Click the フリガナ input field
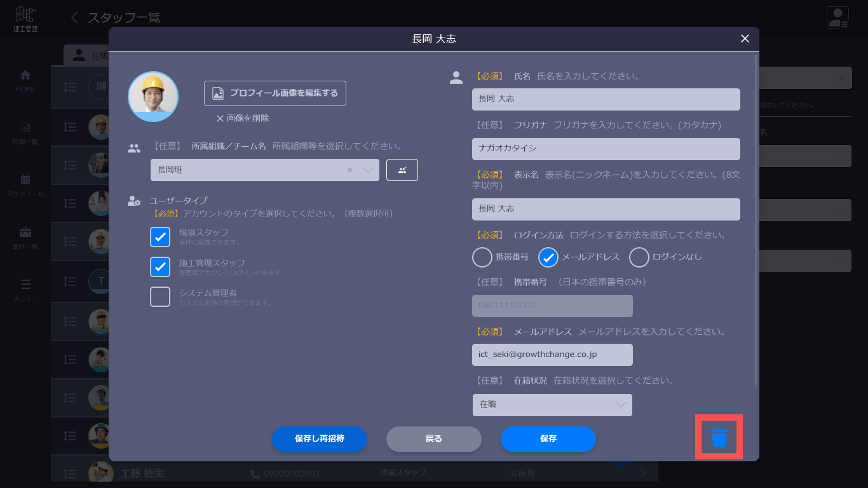868x488 pixels. 606,149
